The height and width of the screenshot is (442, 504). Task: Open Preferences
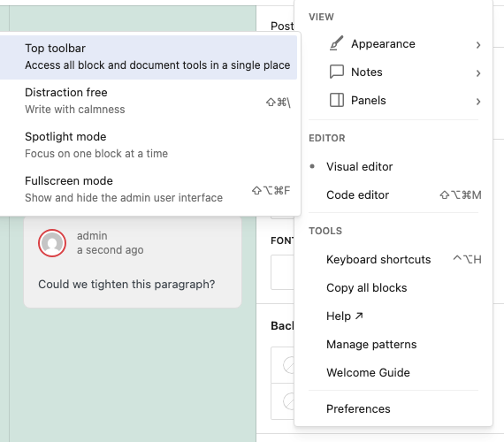pyautogui.click(x=393, y=409)
